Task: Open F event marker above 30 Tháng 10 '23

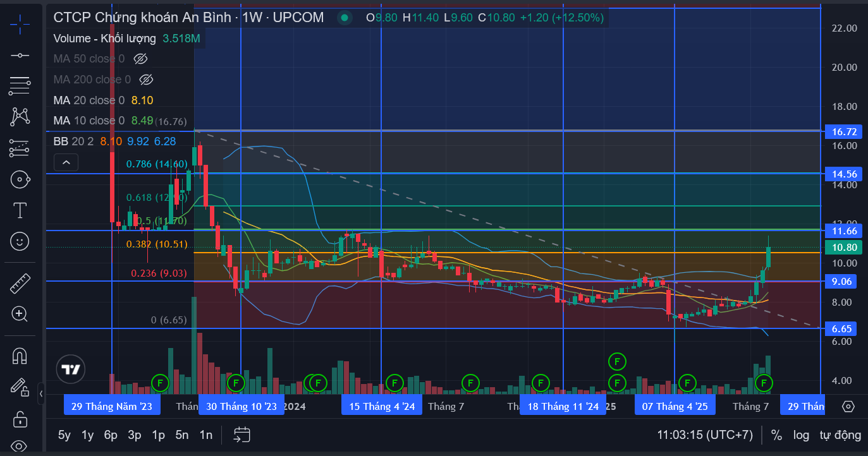Action: [x=236, y=383]
